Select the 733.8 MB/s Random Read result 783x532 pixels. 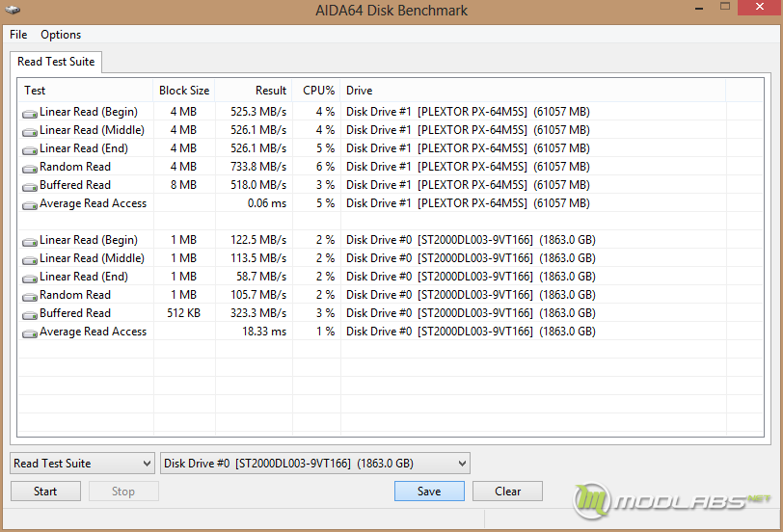point(258,166)
